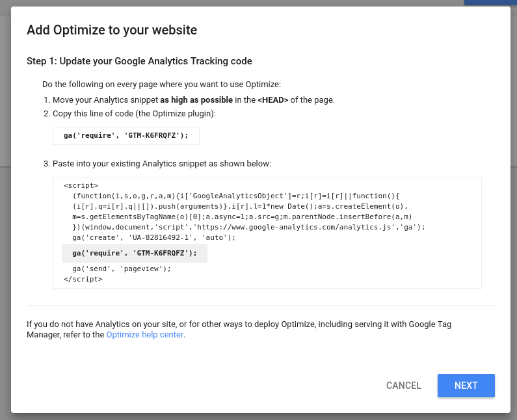The height and width of the screenshot is (420, 517).
Task: Click the NEXT button
Action: click(x=466, y=386)
